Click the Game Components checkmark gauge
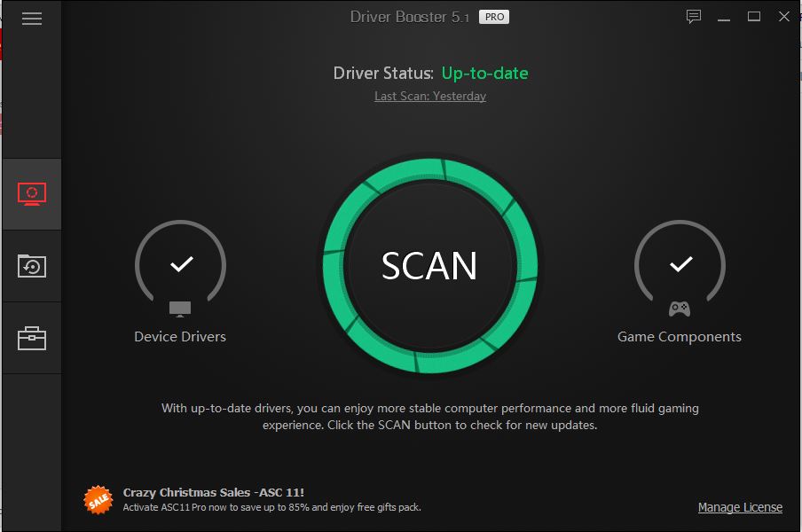 click(x=680, y=262)
